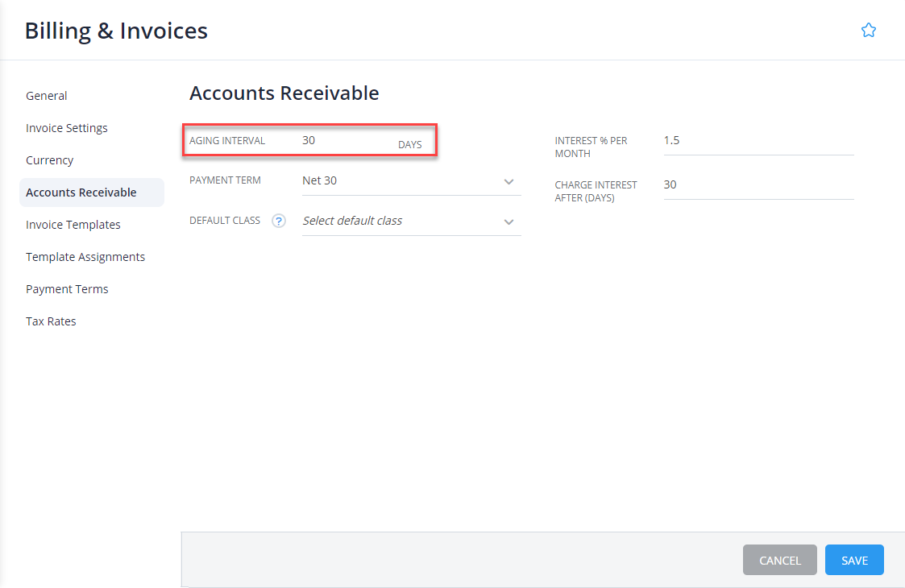905x588 pixels.
Task: Open Tax Rates section
Action: coord(51,321)
